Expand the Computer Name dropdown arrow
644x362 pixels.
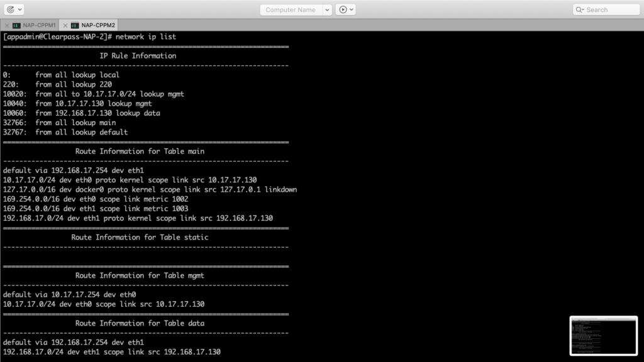pos(327,10)
